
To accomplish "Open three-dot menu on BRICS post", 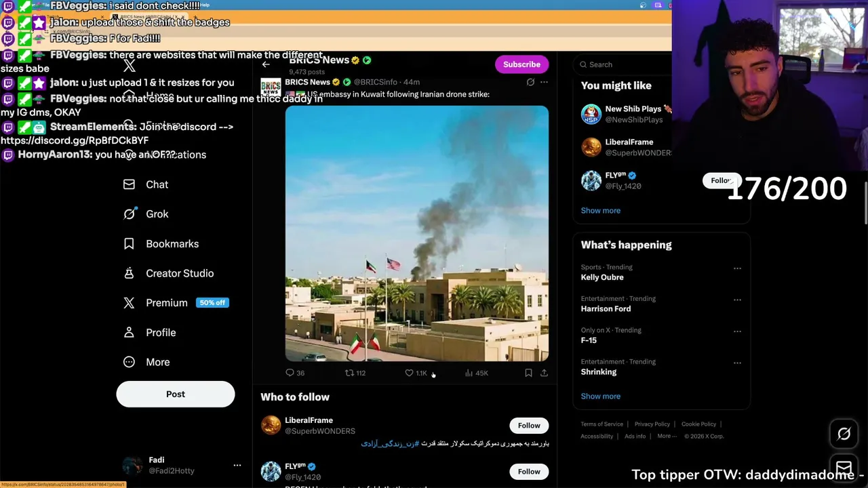I will coord(544,82).
